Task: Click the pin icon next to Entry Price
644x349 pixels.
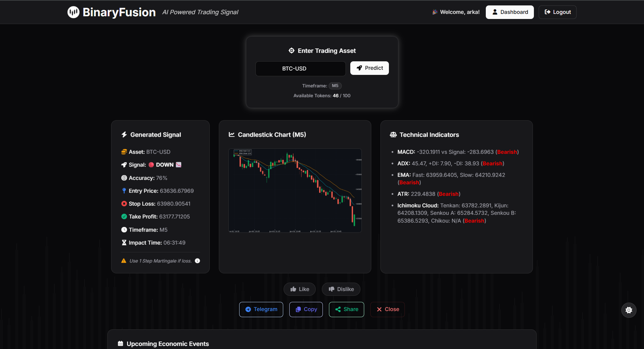Action: 124,191
